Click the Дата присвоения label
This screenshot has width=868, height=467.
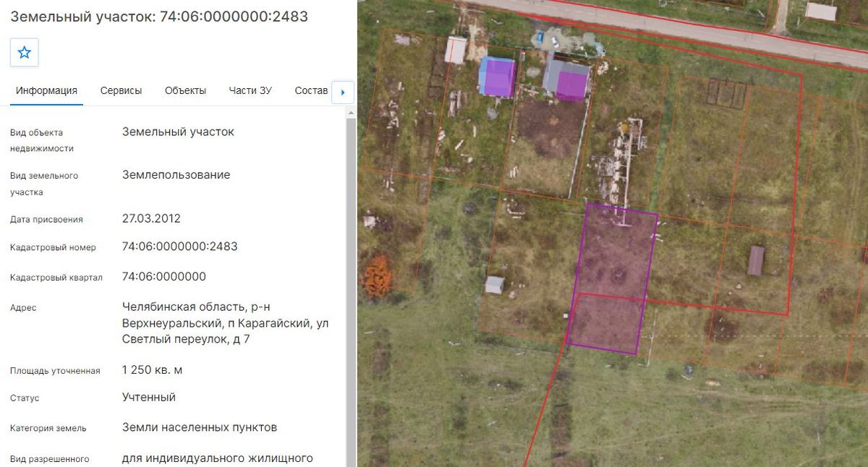tap(46, 219)
